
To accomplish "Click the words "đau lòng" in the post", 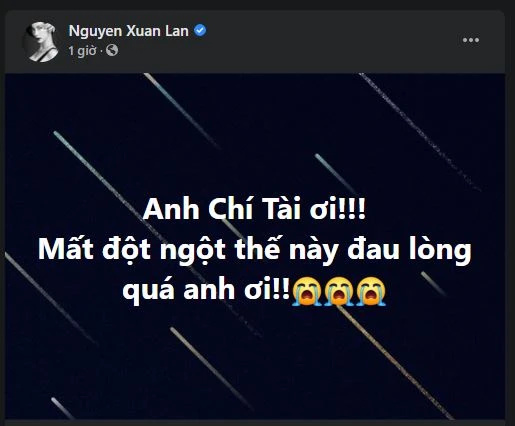I will coord(409,249).
